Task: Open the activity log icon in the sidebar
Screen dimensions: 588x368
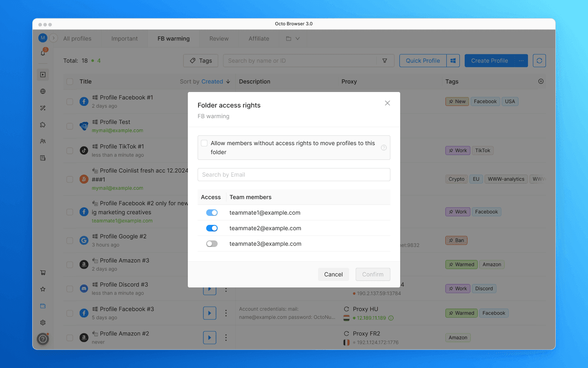Action: (x=43, y=158)
